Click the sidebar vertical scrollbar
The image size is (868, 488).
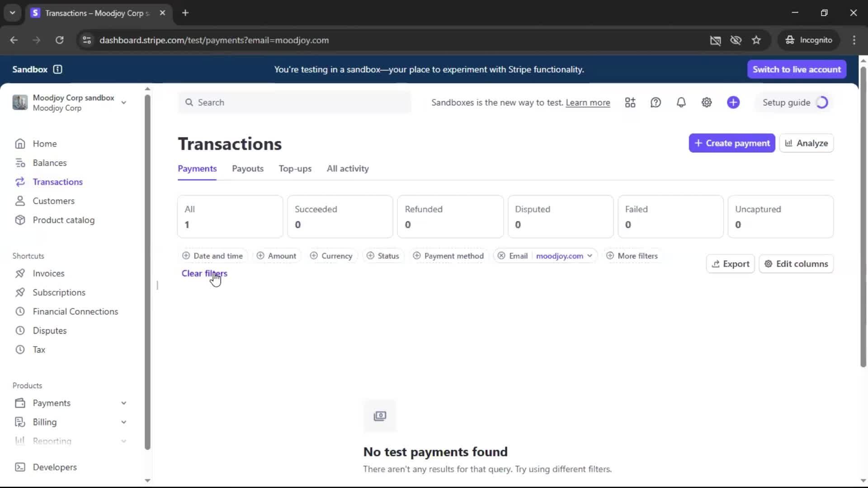pyautogui.click(x=147, y=271)
